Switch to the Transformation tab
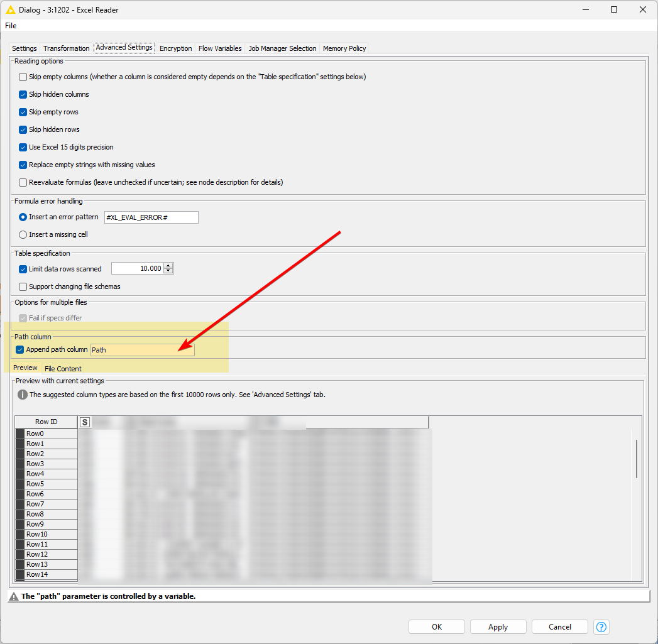This screenshot has width=658, height=644. coord(66,48)
